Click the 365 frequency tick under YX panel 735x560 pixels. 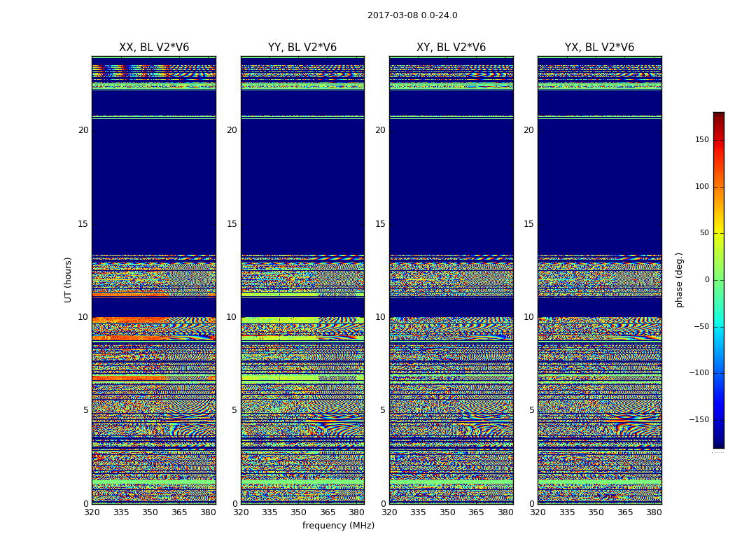[625, 512]
